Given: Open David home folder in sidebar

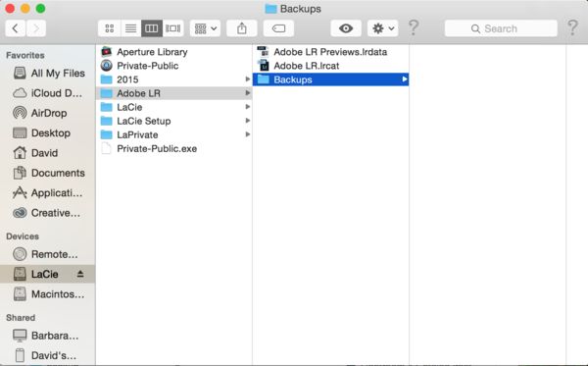Looking at the screenshot, I should [x=48, y=153].
